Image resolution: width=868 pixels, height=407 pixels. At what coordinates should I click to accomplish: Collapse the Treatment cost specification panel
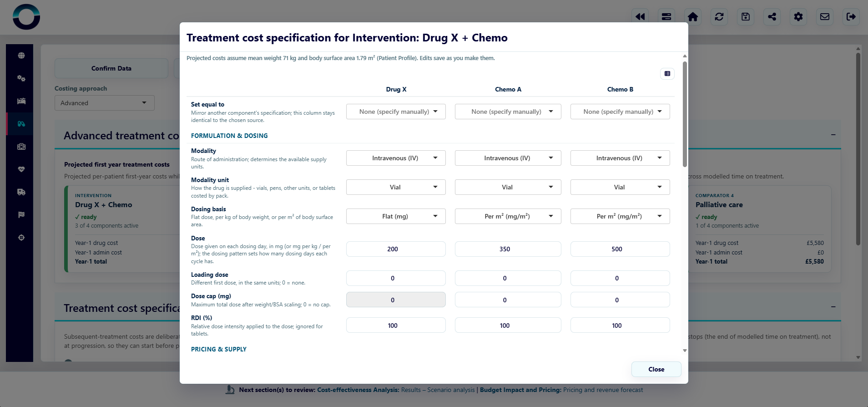pos(833,307)
